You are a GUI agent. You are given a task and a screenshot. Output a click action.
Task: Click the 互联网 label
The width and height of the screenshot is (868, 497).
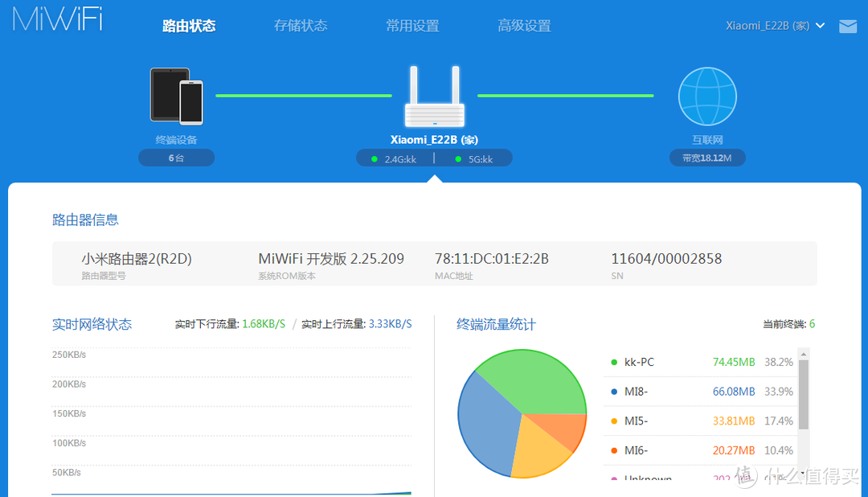pos(707,140)
